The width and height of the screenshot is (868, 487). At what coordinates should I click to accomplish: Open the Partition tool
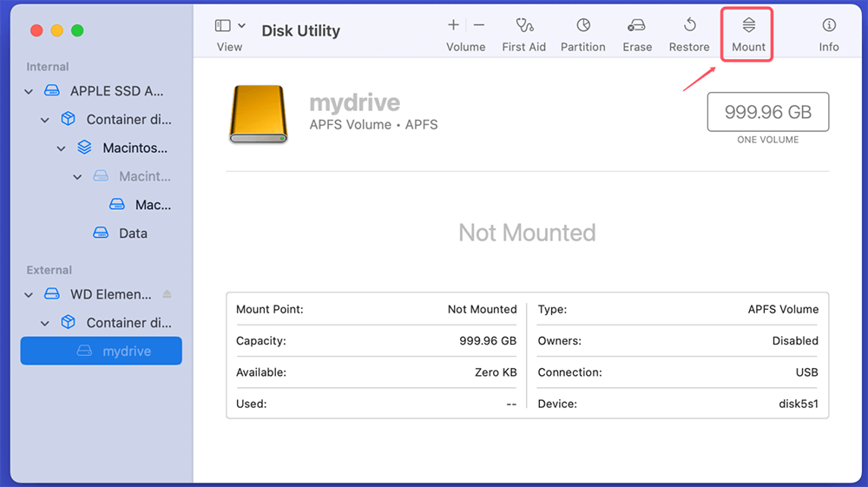point(582,26)
